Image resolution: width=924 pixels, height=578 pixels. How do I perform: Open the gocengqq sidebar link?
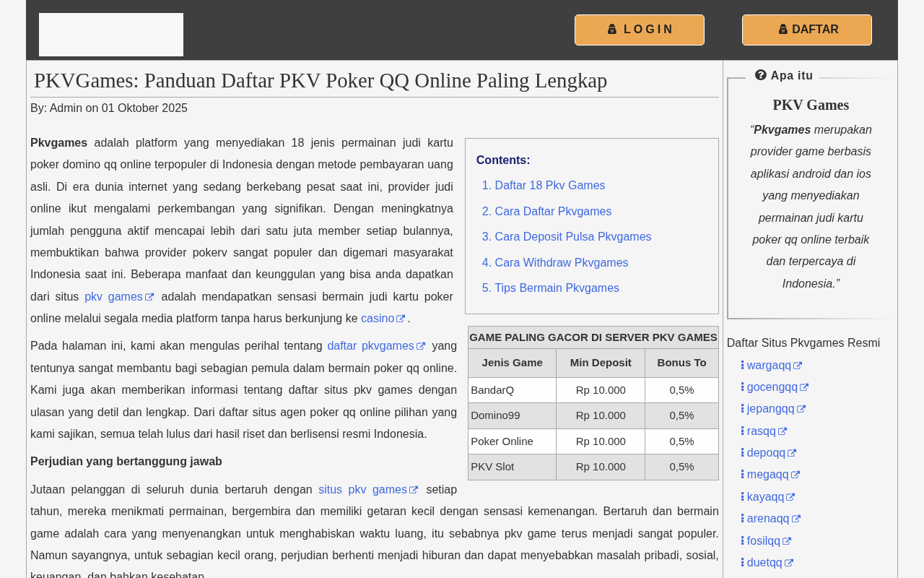772,387
